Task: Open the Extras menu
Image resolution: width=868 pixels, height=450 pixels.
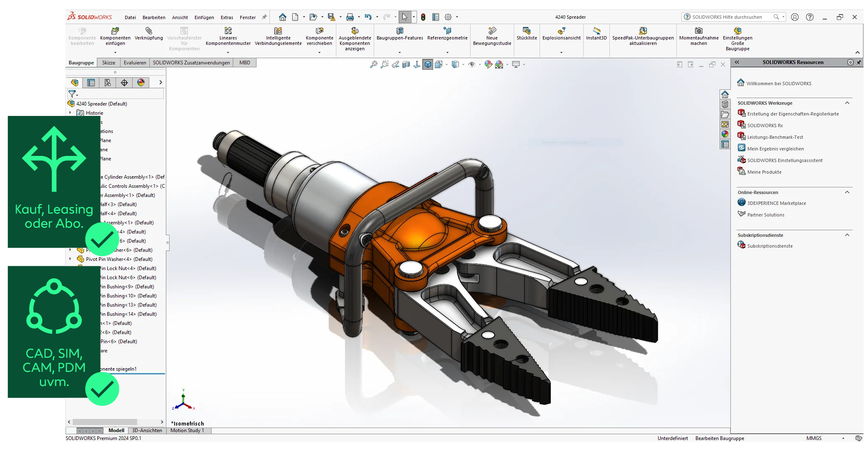Action: [x=227, y=17]
